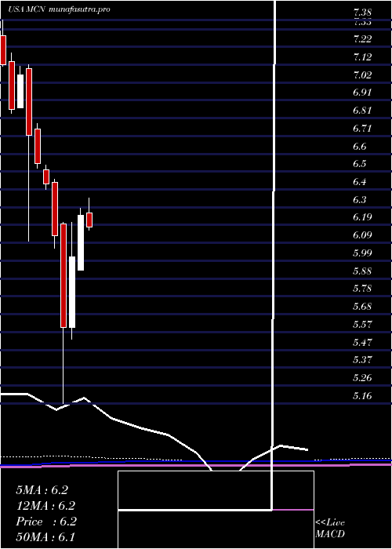Image resolution: width=392 pixels, height=549 pixels.
Task: Click the 6.6 price axis label
Action: pos(360,146)
